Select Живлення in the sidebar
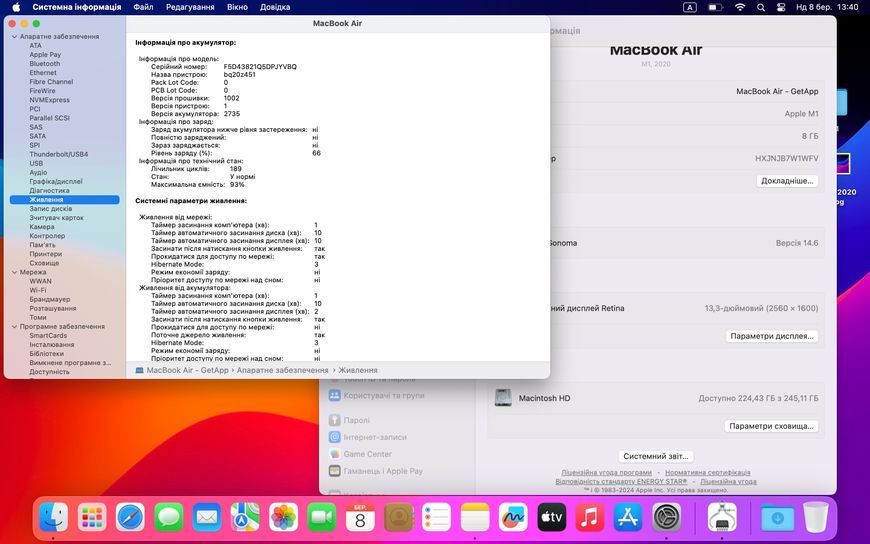 coord(64,200)
